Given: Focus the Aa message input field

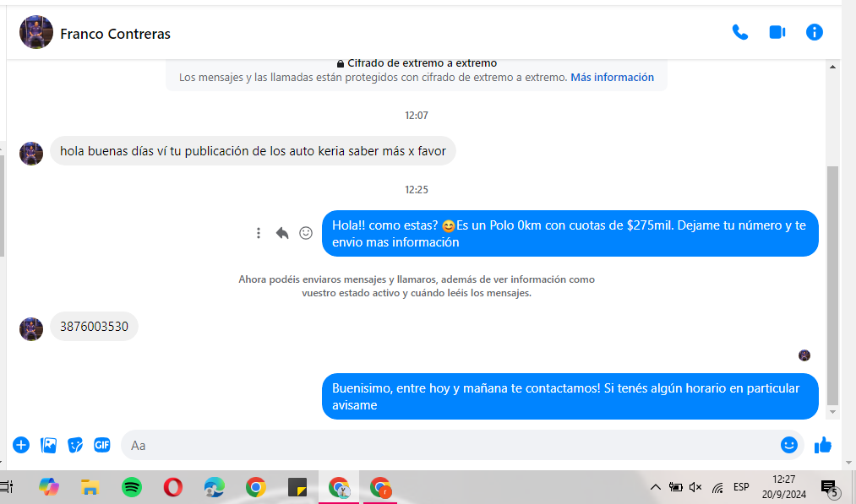Looking at the screenshot, I should click(450, 445).
